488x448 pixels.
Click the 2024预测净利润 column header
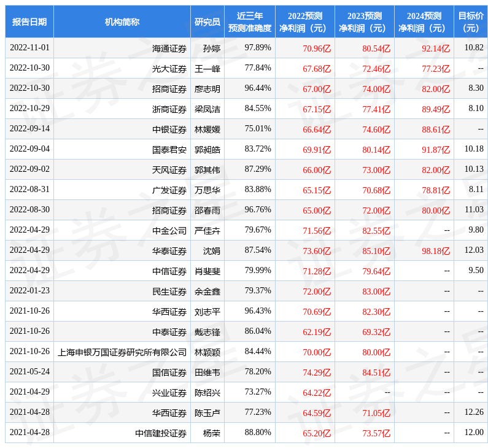424,21
